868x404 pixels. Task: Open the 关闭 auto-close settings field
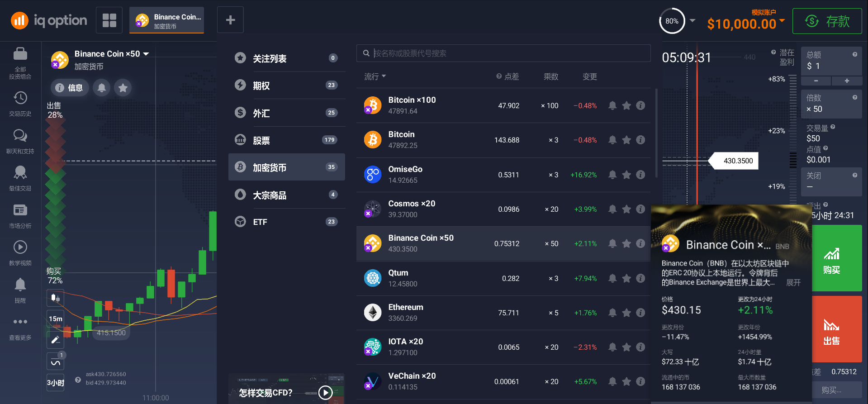point(831,182)
